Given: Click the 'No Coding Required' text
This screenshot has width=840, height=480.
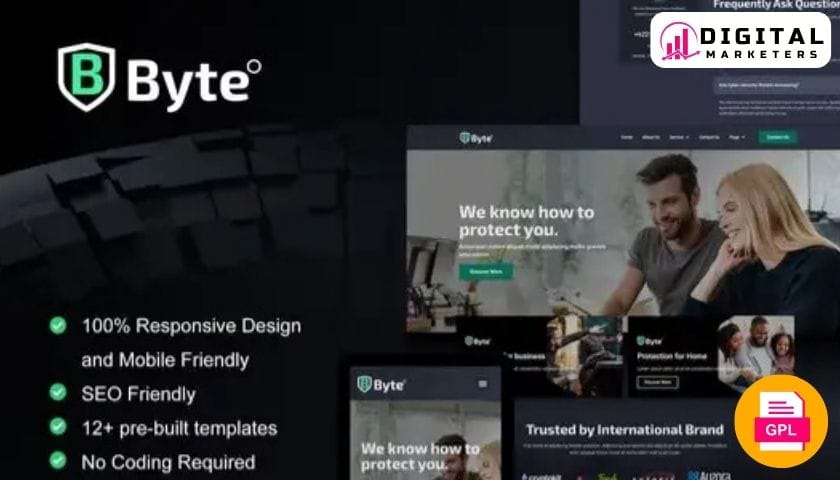Looking at the screenshot, I should pos(168,462).
